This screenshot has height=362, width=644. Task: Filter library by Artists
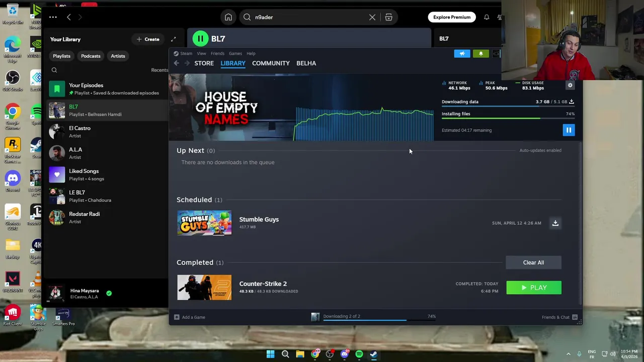[118, 56]
